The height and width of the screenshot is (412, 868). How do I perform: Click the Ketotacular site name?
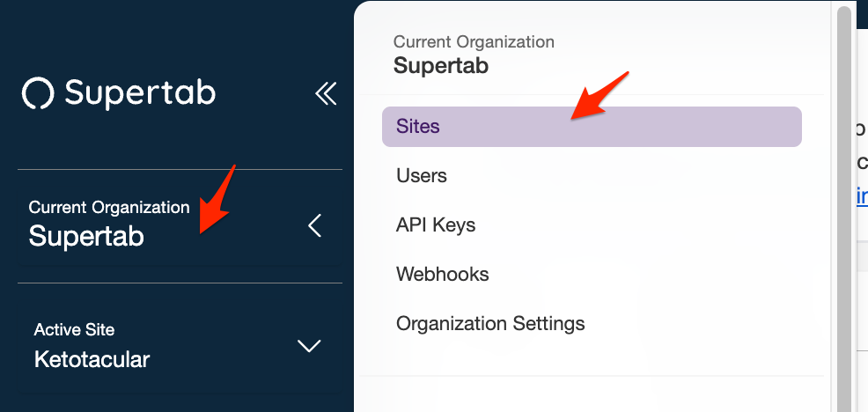(92, 360)
